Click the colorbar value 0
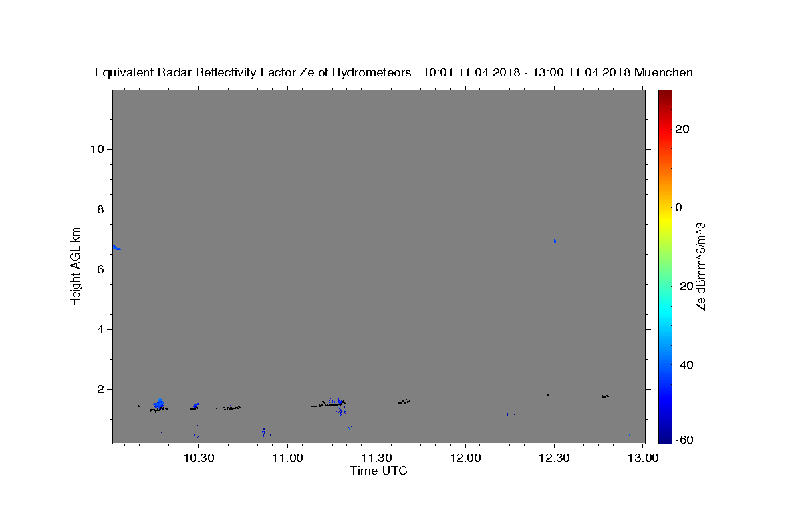Viewport: 798px width, 532px height. pos(679,207)
